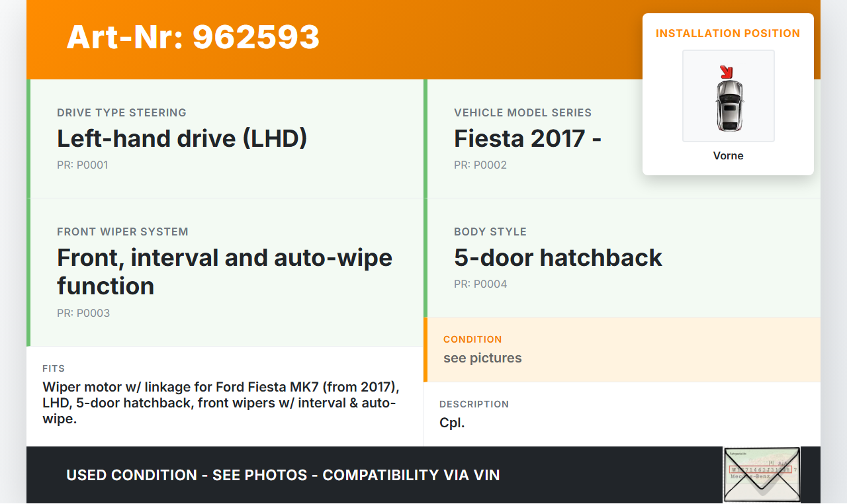Click the Vorne label under the car
The height and width of the screenshot is (504, 847).
coord(729,155)
